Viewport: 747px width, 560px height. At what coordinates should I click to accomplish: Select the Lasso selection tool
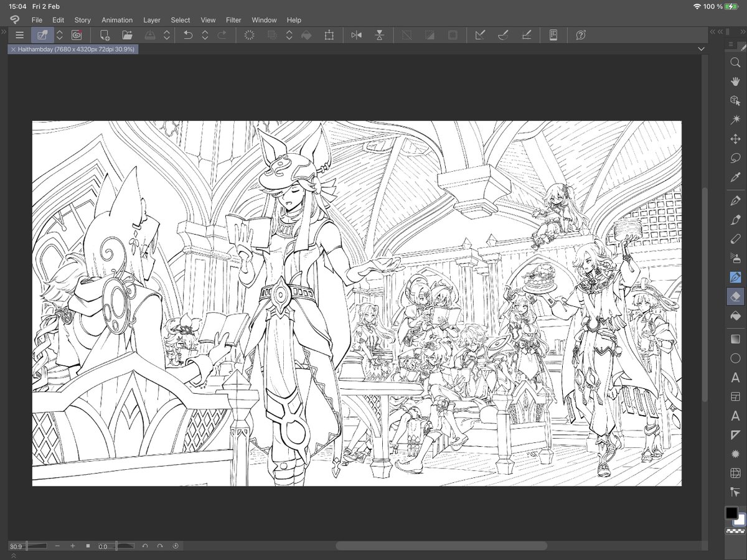pyautogui.click(x=735, y=159)
